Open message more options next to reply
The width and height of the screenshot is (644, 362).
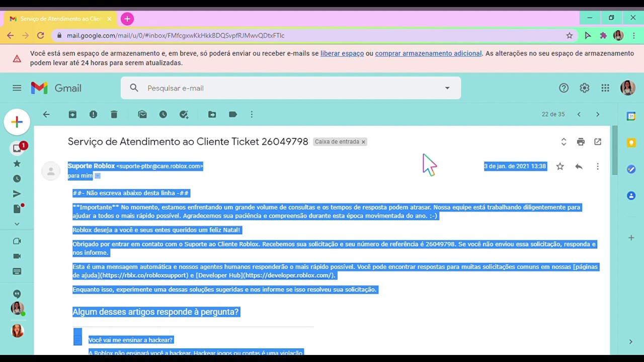coord(598,166)
